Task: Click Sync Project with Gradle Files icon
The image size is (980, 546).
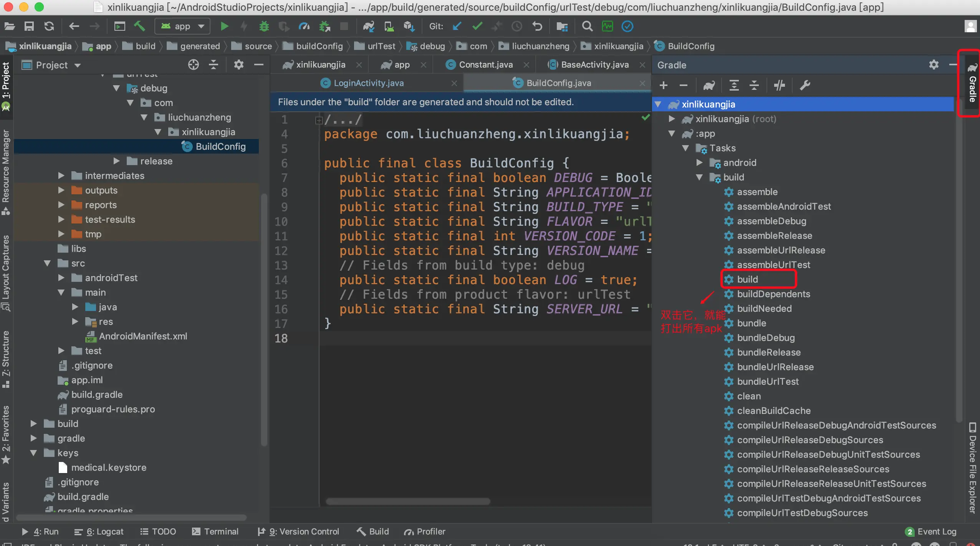Action: point(368,26)
